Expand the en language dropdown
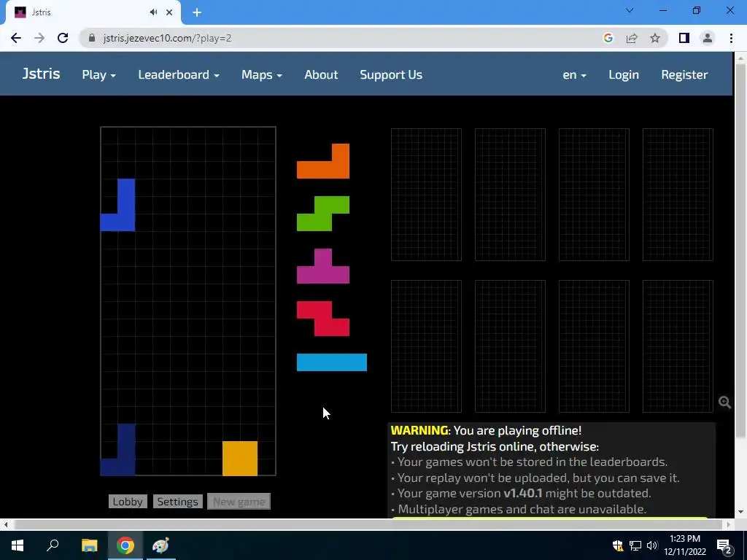Image resolution: width=747 pixels, height=560 pixels. [574, 75]
